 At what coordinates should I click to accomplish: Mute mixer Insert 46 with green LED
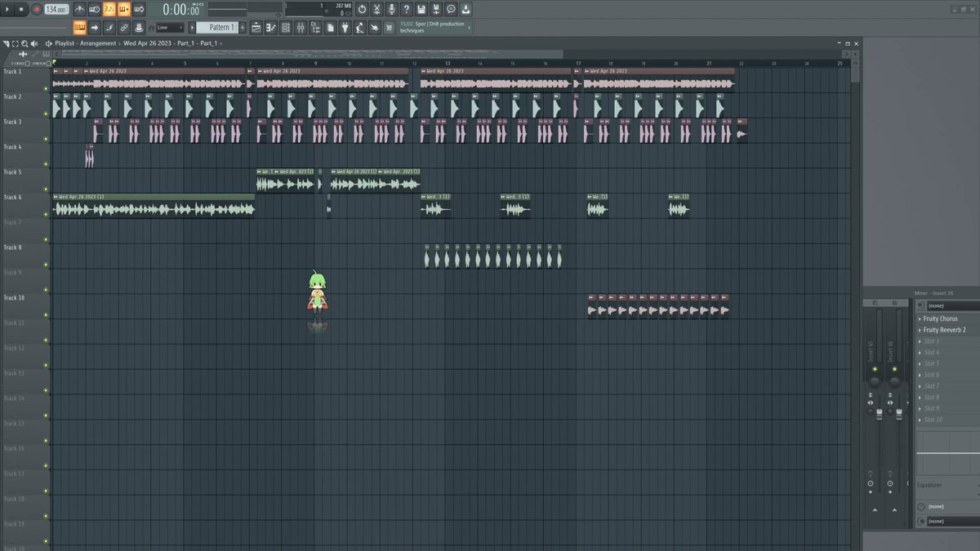(x=894, y=370)
